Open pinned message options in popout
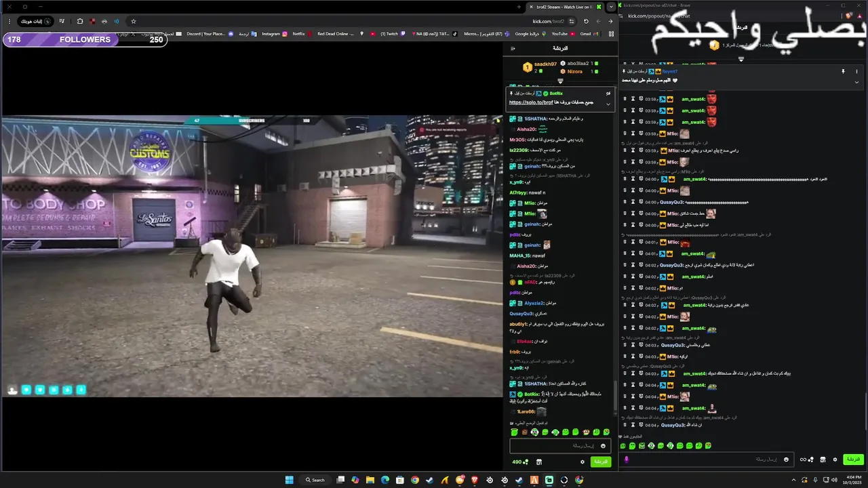The height and width of the screenshot is (488, 868). click(x=857, y=71)
